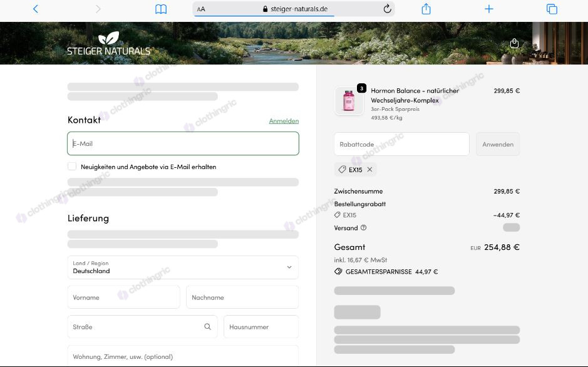The image size is (588, 367).
Task: Click the Straße address field
Action: click(x=143, y=327)
